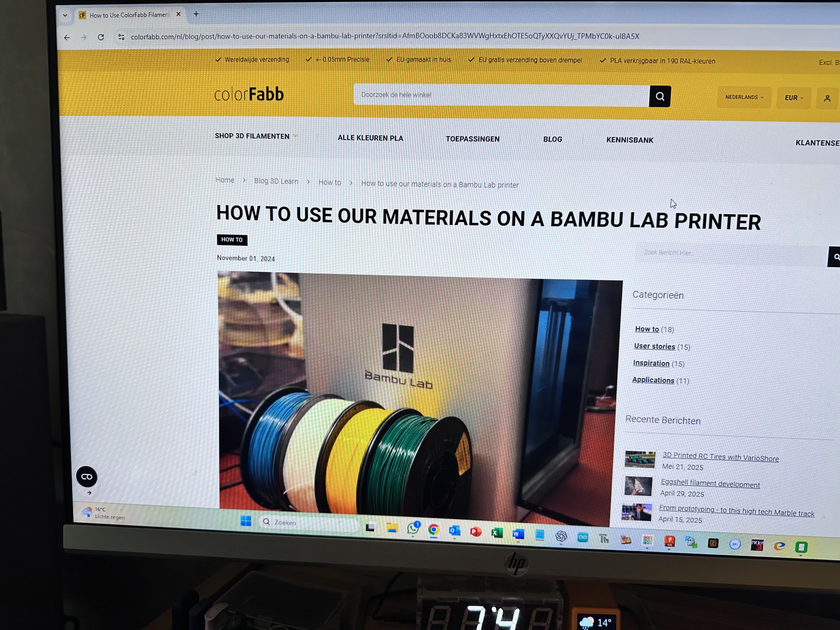Open the tab search chevron
The width and height of the screenshot is (840, 630).
[x=65, y=15]
